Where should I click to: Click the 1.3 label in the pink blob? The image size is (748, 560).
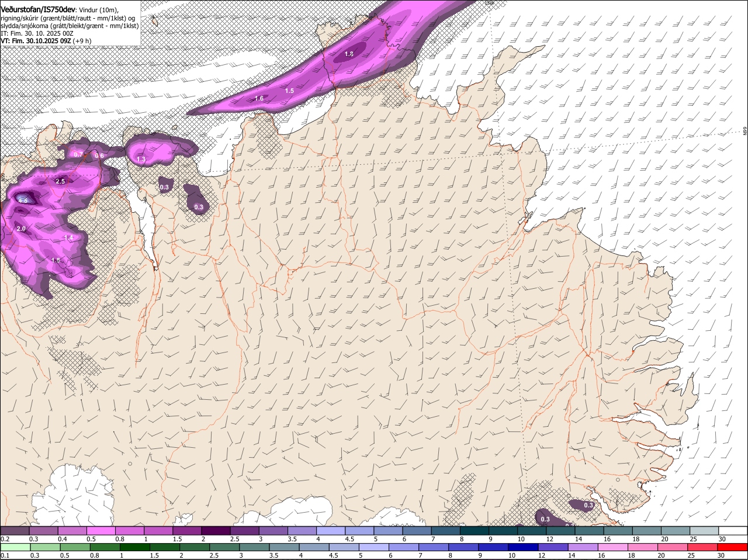(141, 159)
